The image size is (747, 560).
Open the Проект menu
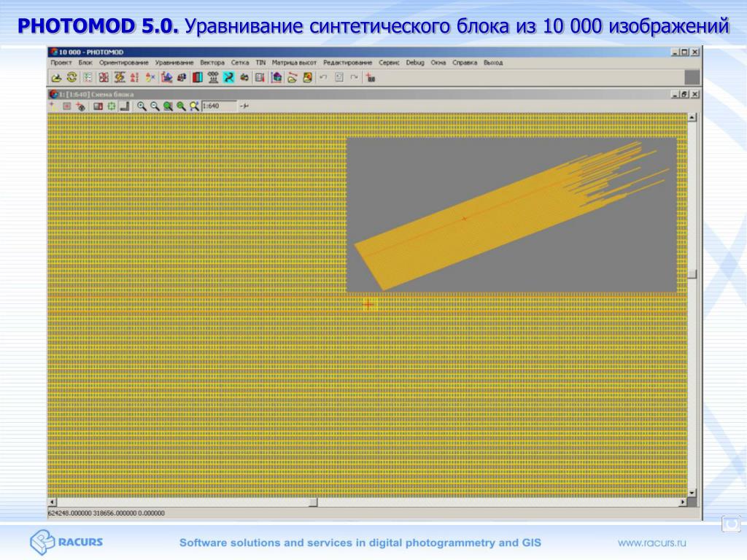coord(61,63)
